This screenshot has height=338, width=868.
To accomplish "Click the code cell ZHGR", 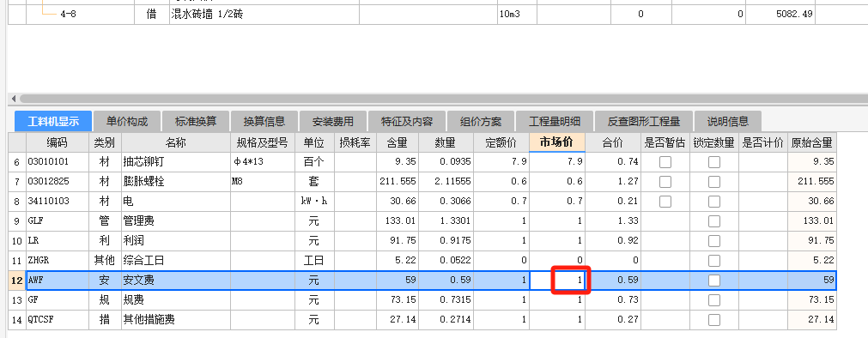I will click(x=58, y=261).
